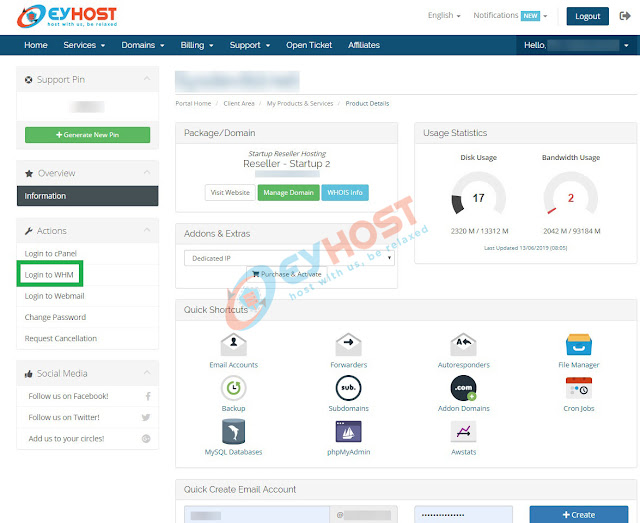This screenshot has width=640, height=523.
Task: Open the Cron Jobs icon
Action: pyautogui.click(x=579, y=388)
